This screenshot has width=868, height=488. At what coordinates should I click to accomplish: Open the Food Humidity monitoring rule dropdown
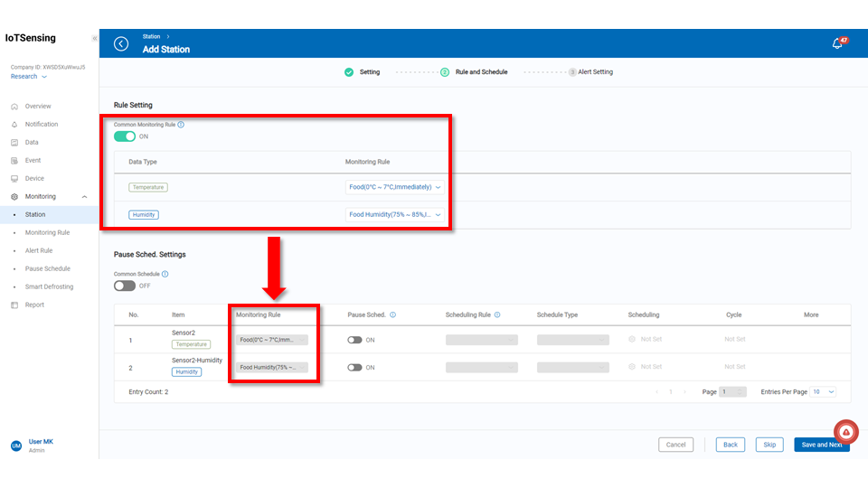tap(396, 215)
